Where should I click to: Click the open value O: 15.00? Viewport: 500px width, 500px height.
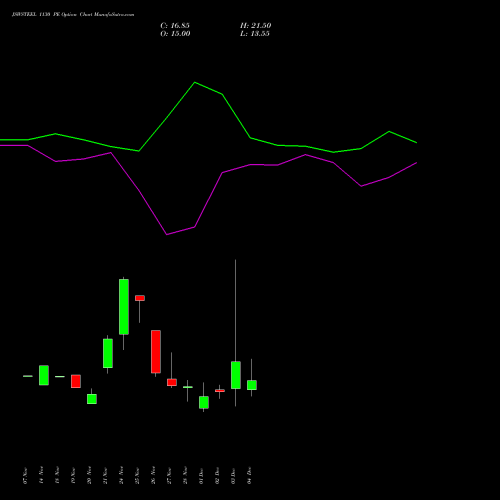click(x=175, y=34)
